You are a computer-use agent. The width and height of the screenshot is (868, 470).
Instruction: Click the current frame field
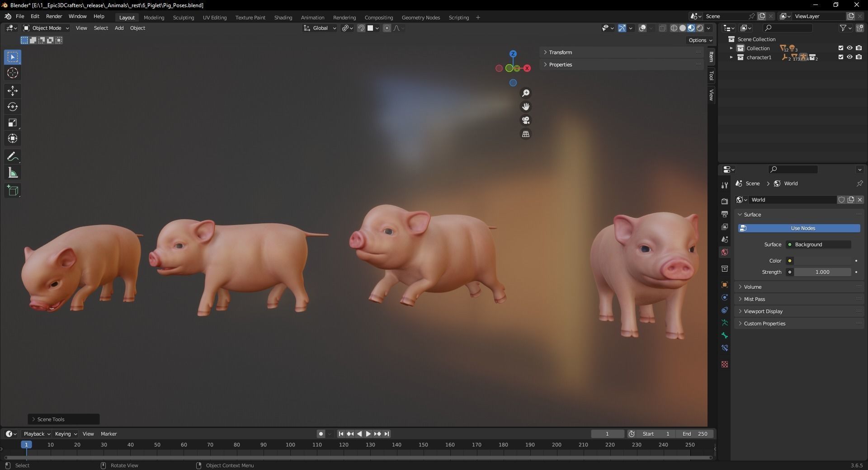pyautogui.click(x=607, y=434)
